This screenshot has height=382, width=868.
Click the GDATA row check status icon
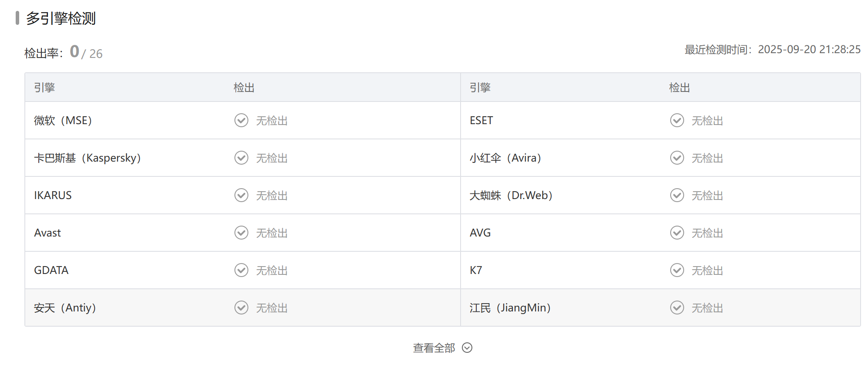click(241, 270)
